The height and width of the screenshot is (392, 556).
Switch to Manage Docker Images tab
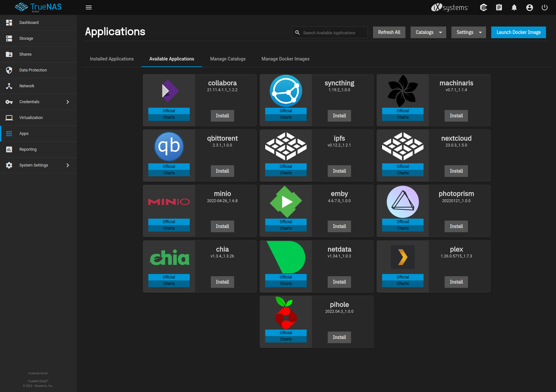[x=286, y=59]
